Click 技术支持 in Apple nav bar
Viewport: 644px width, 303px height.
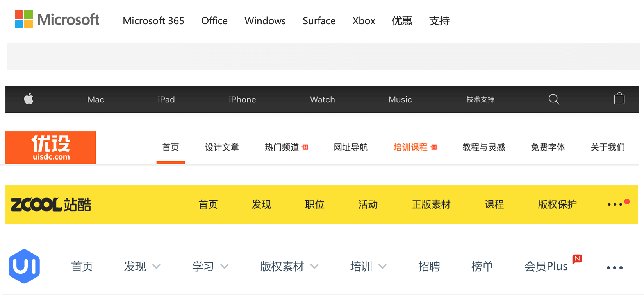[x=480, y=100]
